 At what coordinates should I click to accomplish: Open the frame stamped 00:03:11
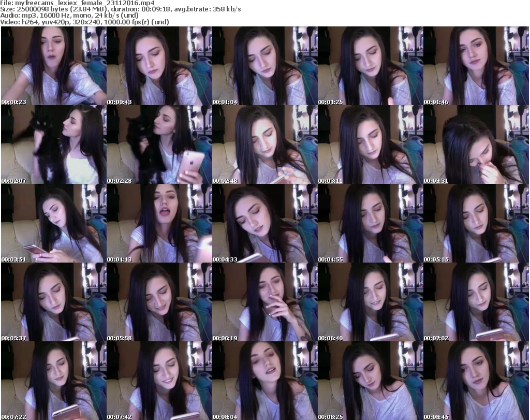tap(371, 144)
